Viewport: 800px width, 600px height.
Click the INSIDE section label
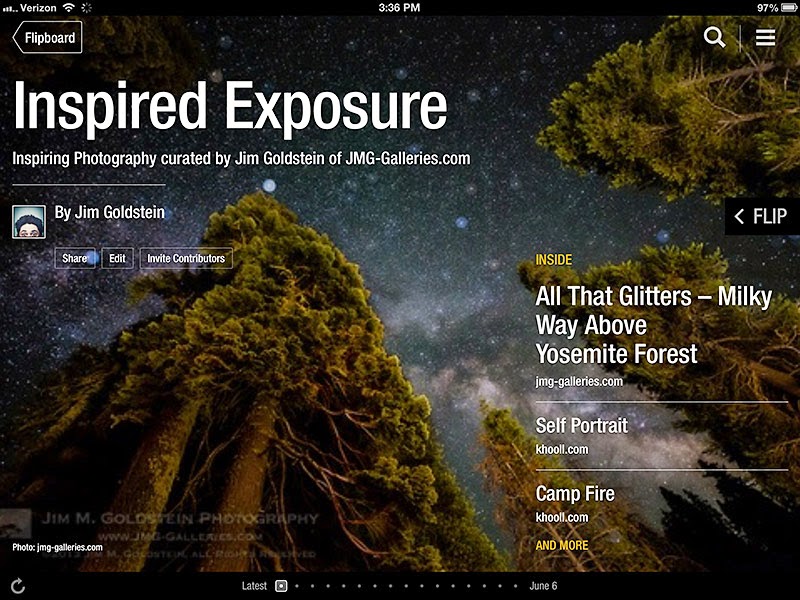[x=554, y=260]
